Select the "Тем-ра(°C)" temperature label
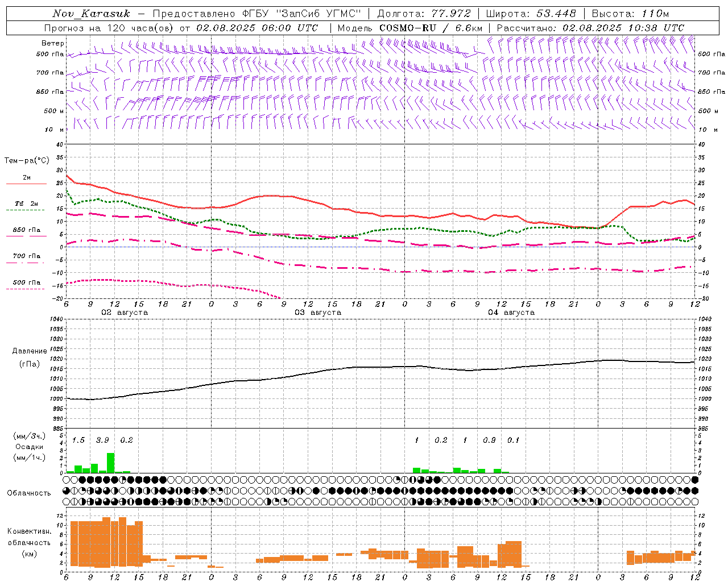Image resolution: width=728 pixels, height=582 pixels. point(27,161)
